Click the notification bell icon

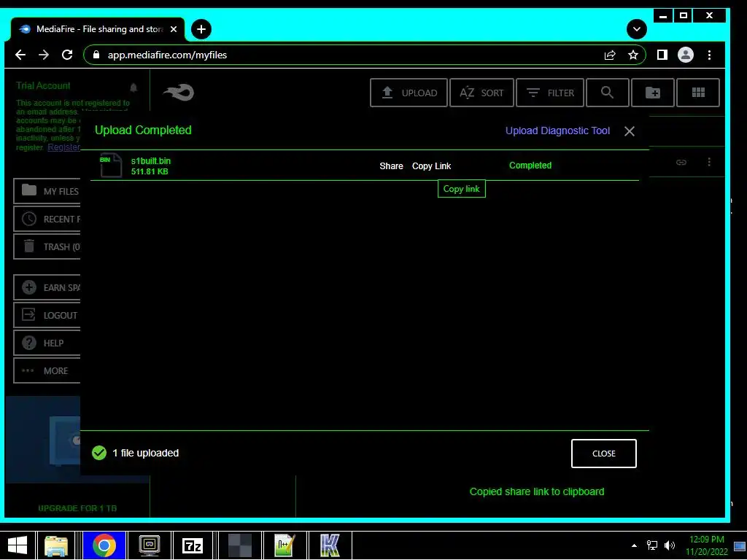pos(133,87)
